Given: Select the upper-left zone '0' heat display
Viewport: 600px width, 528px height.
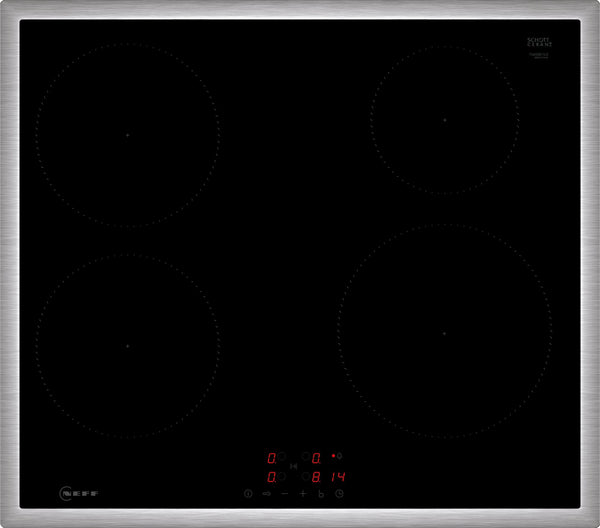Looking at the screenshot, I should click(x=271, y=458).
